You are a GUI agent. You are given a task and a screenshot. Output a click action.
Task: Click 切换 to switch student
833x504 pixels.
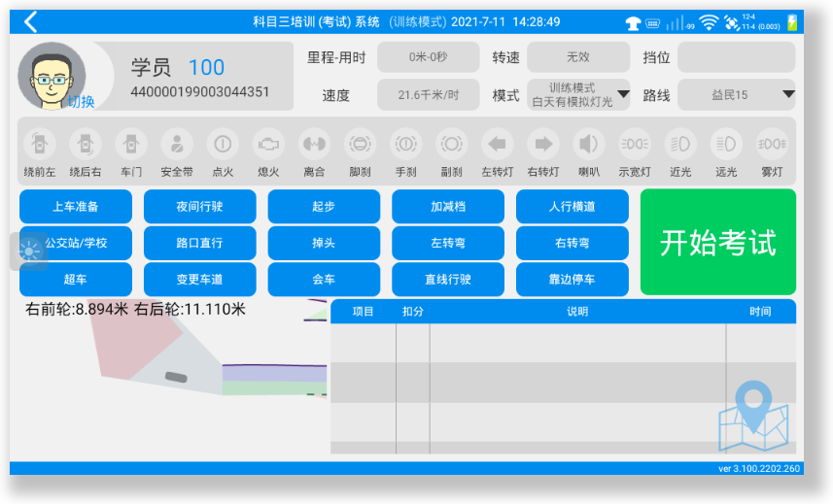81,101
